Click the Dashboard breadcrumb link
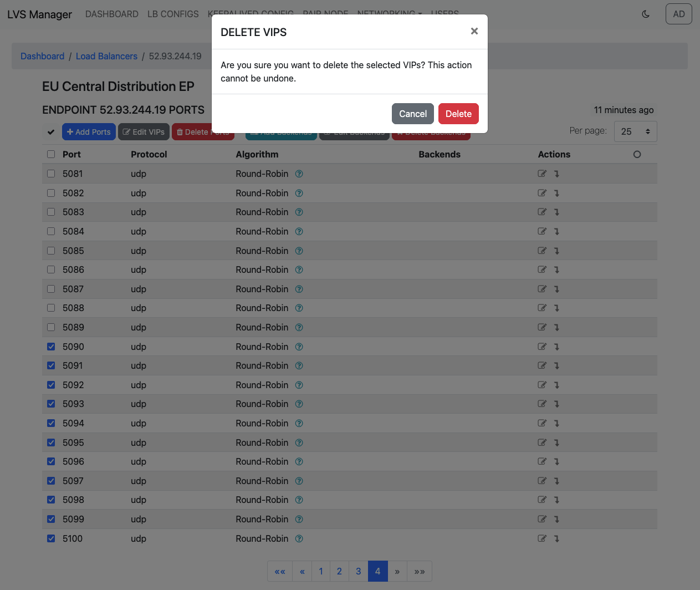Viewport: 700px width, 590px height. point(43,56)
